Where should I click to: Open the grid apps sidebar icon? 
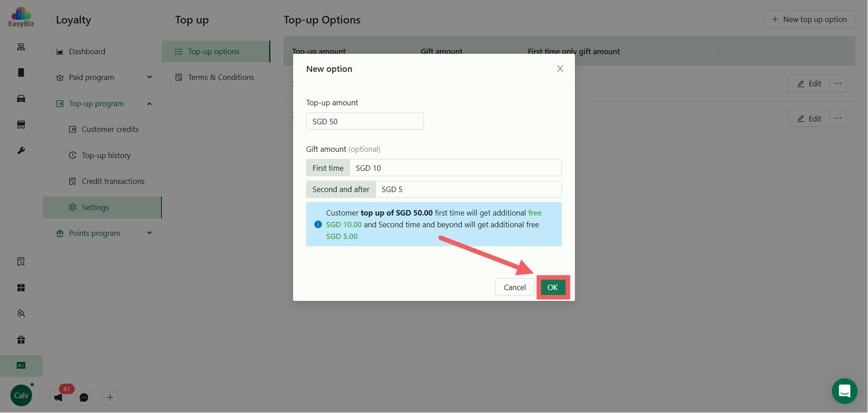click(x=21, y=288)
